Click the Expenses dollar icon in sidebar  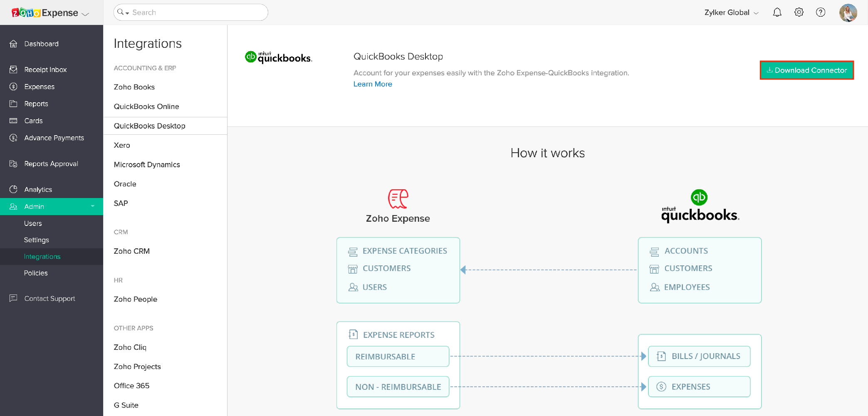(13, 87)
